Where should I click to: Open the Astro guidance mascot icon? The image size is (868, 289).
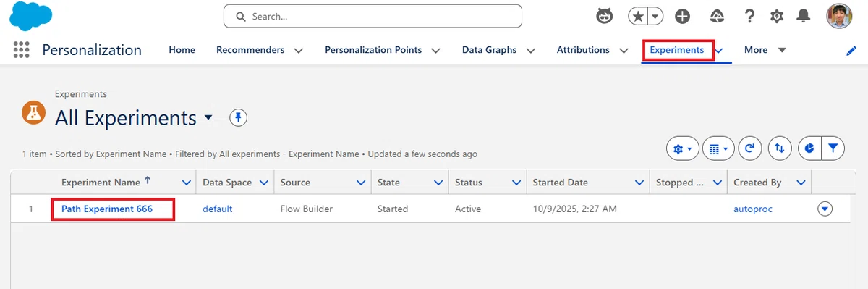605,16
